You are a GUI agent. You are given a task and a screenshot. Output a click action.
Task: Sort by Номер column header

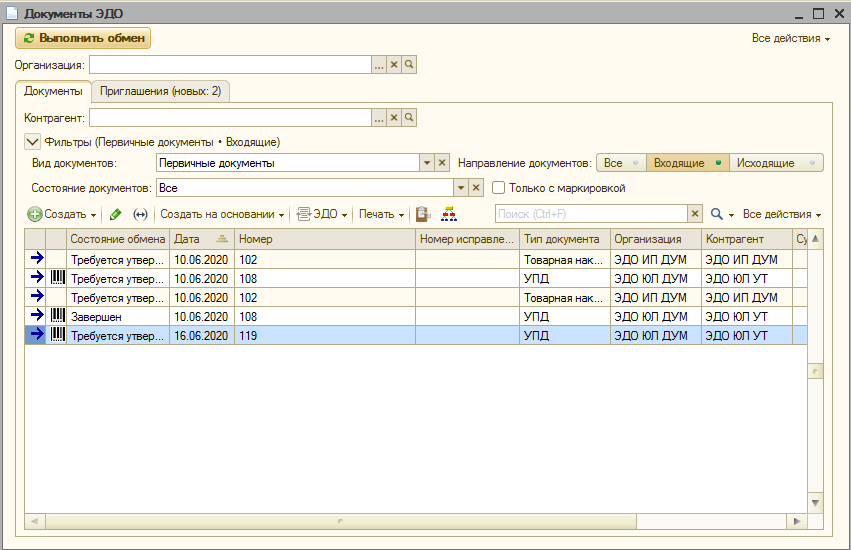point(325,239)
